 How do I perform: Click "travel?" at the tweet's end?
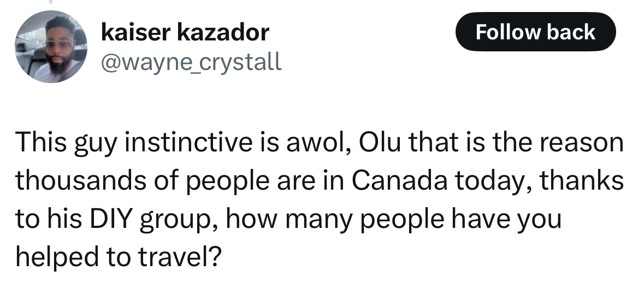pyautogui.click(x=180, y=257)
